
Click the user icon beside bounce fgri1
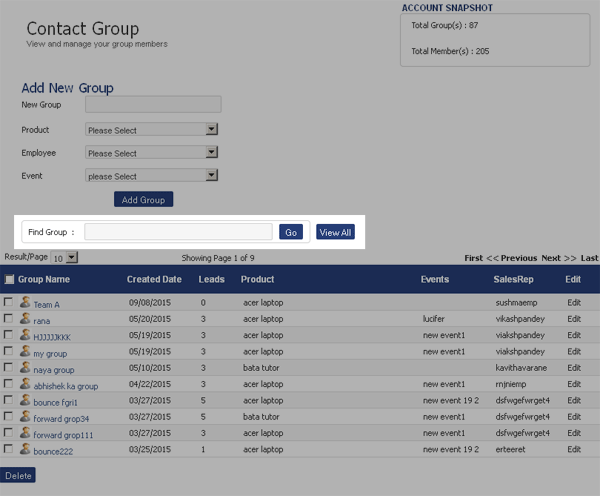[25, 400]
